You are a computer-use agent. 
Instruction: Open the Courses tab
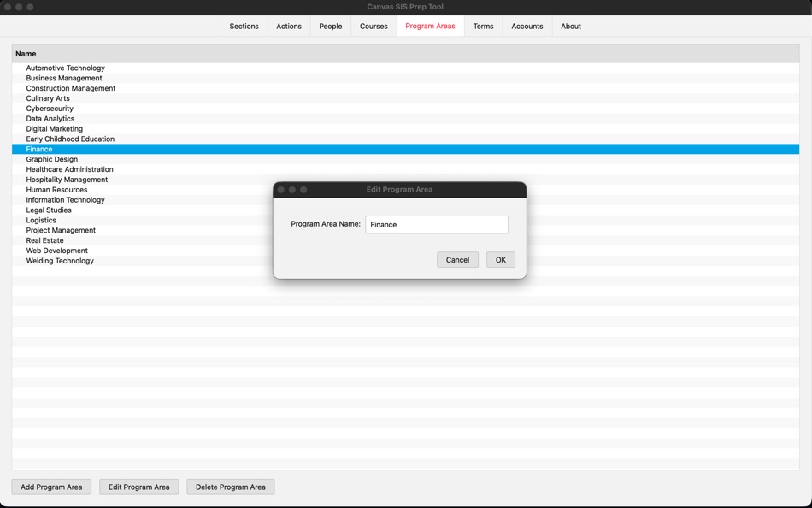[x=373, y=27]
